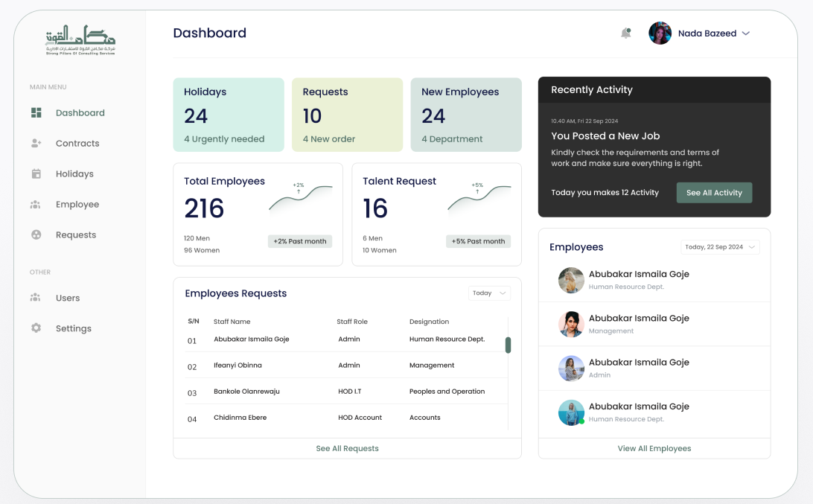This screenshot has height=504, width=813.
Task: Open the Holidays summary card
Action: click(228, 115)
